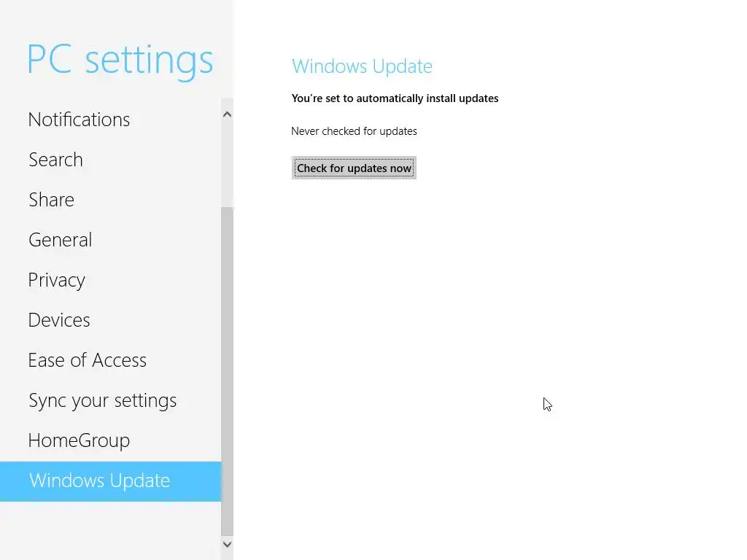The height and width of the screenshot is (560, 747).
Task: Click "You're set to automatically install updates" text
Action: tap(395, 98)
